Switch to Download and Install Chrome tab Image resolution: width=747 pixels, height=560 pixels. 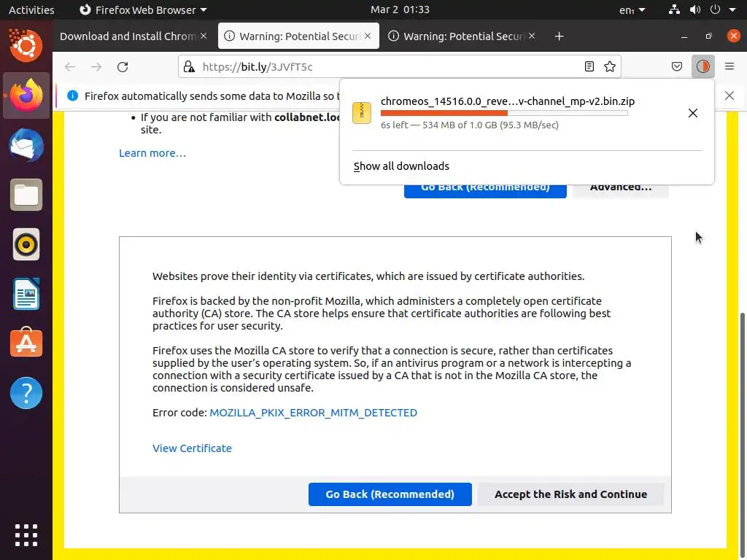[x=127, y=36]
